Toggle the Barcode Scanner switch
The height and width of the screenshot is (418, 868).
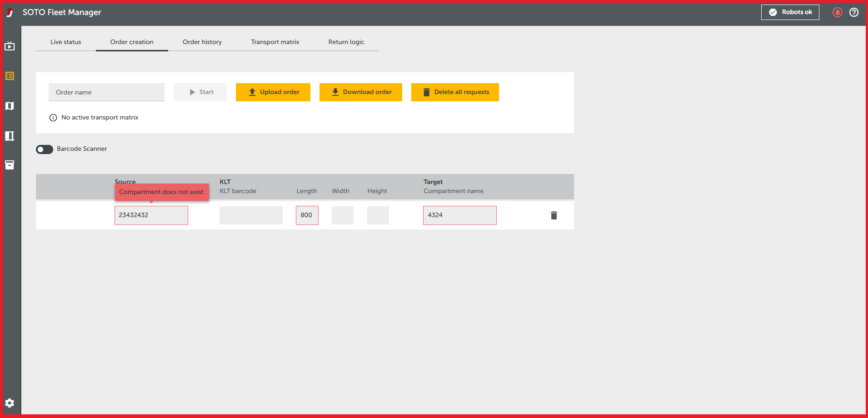point(45,149)
